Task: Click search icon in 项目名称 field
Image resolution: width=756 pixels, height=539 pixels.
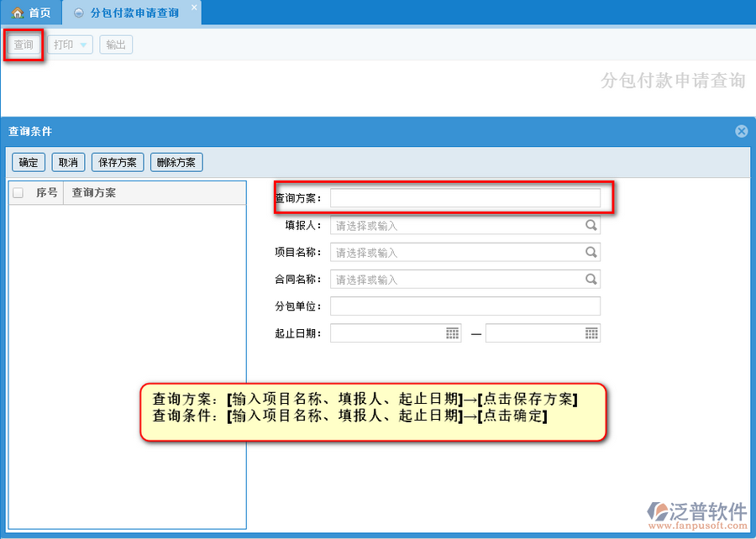Action: (591, 252)
